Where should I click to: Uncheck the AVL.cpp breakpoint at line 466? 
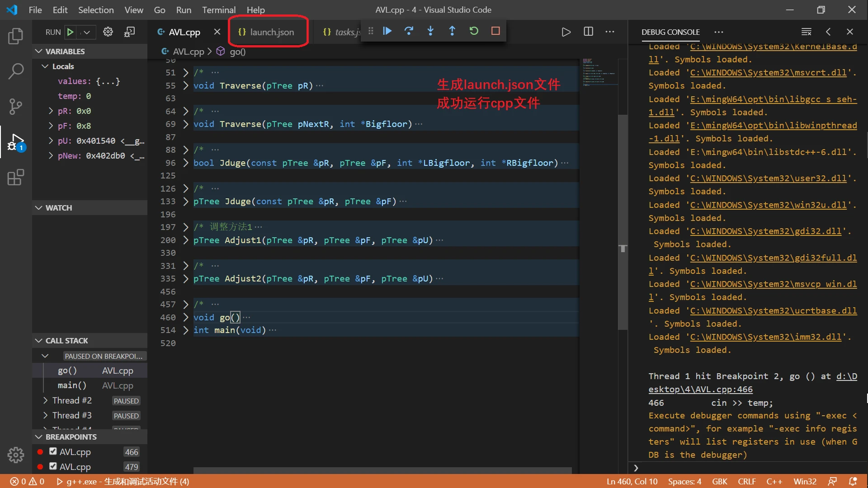(x=53, y=451)
